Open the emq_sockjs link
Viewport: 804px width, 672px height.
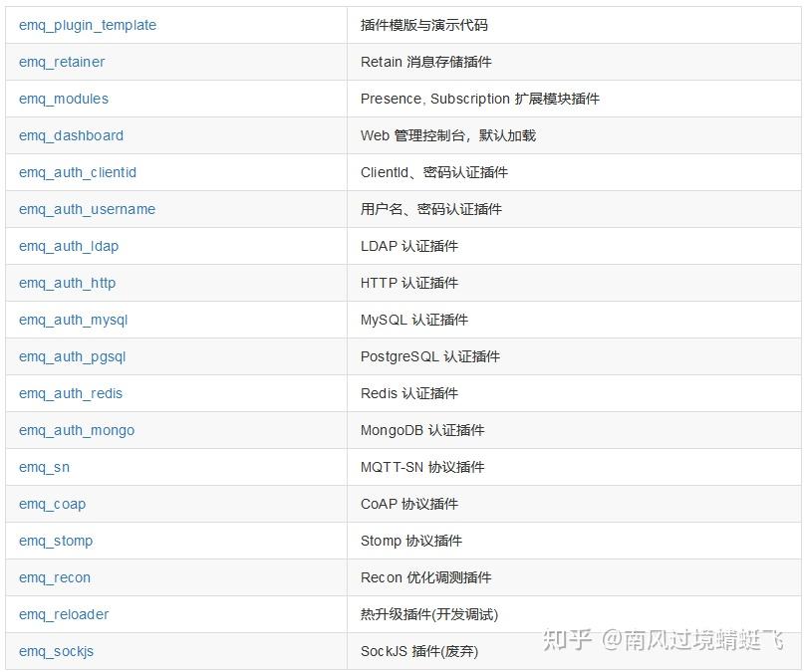57,652
